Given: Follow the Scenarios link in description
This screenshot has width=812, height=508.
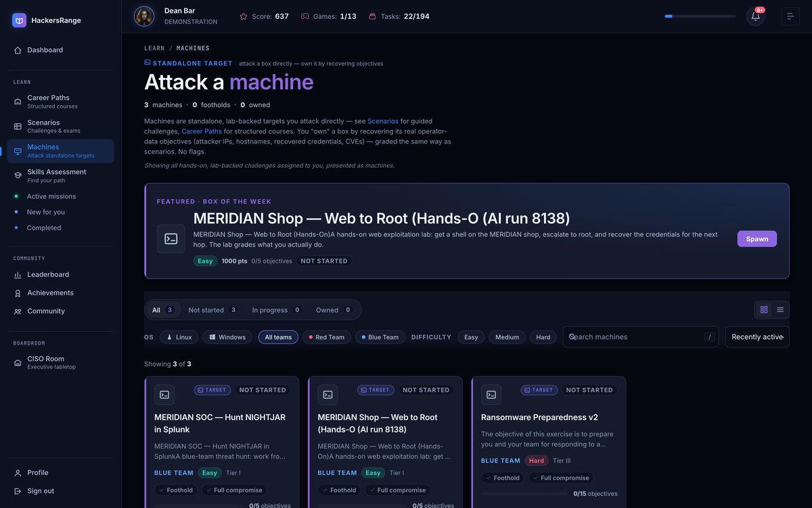Looking at the screenshot, I should pyautogui.click(x=383, y=121).
